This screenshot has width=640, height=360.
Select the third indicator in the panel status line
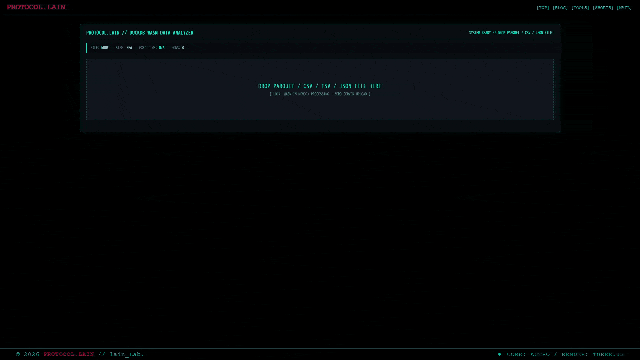[x=151, y=48]
